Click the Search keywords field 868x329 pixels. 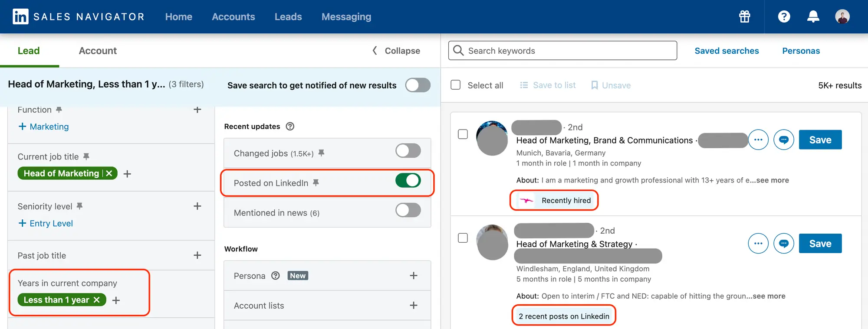click(562, 51)
